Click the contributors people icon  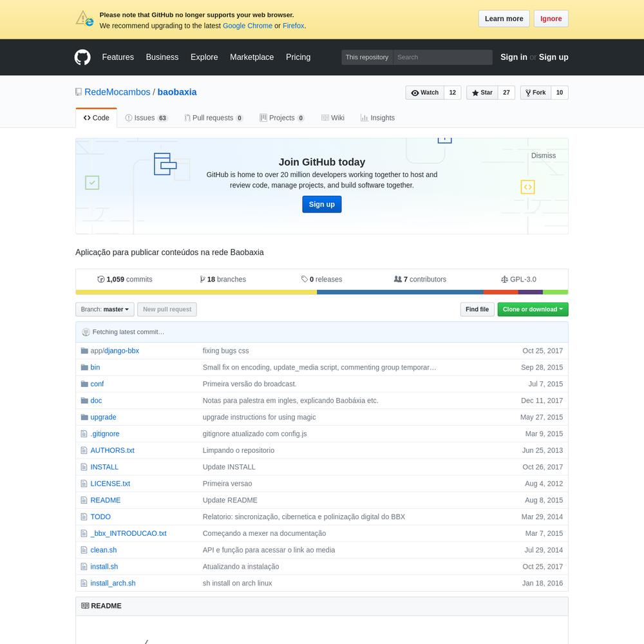(397, 279)
